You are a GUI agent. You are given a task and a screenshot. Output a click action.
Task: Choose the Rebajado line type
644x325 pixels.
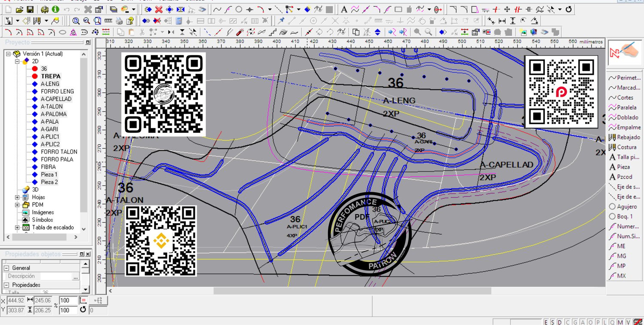(625, 137)
